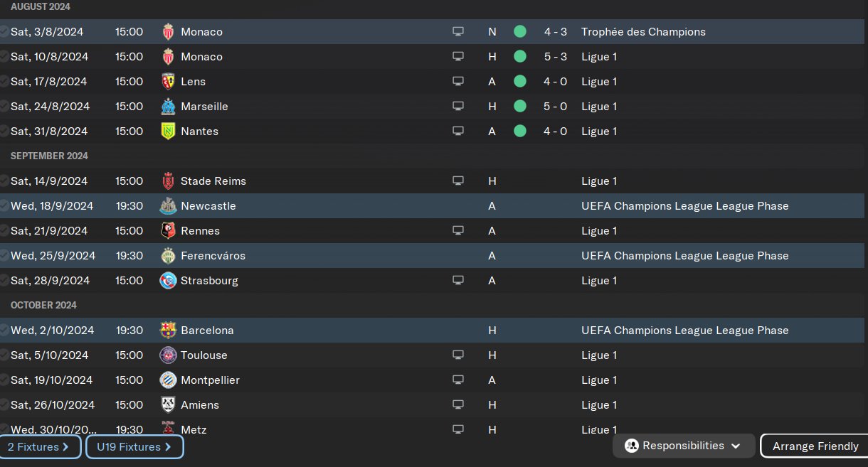The height and width of the screenshot is (467, 868).
Task: Open the Ferencváros team name link
Action: (213, 256)
